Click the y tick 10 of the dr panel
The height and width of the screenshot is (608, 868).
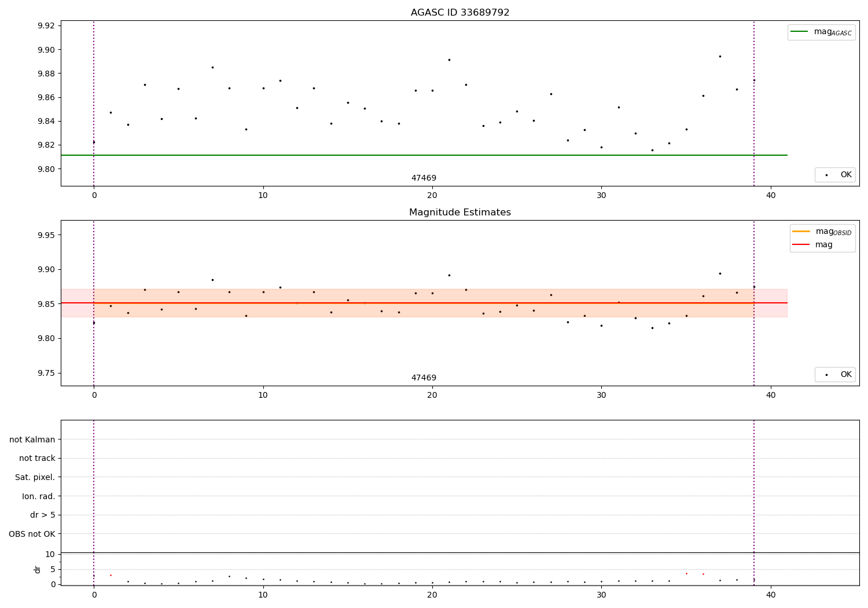50,554
